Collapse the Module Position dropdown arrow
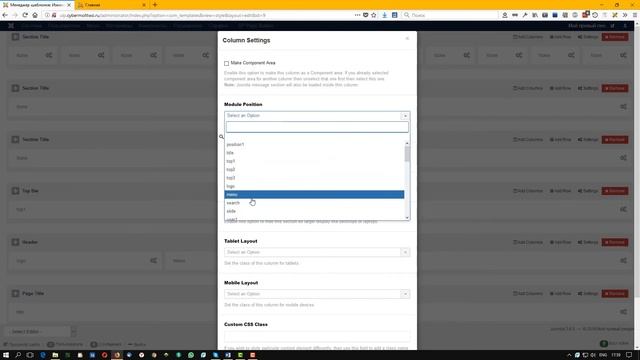 405,116
